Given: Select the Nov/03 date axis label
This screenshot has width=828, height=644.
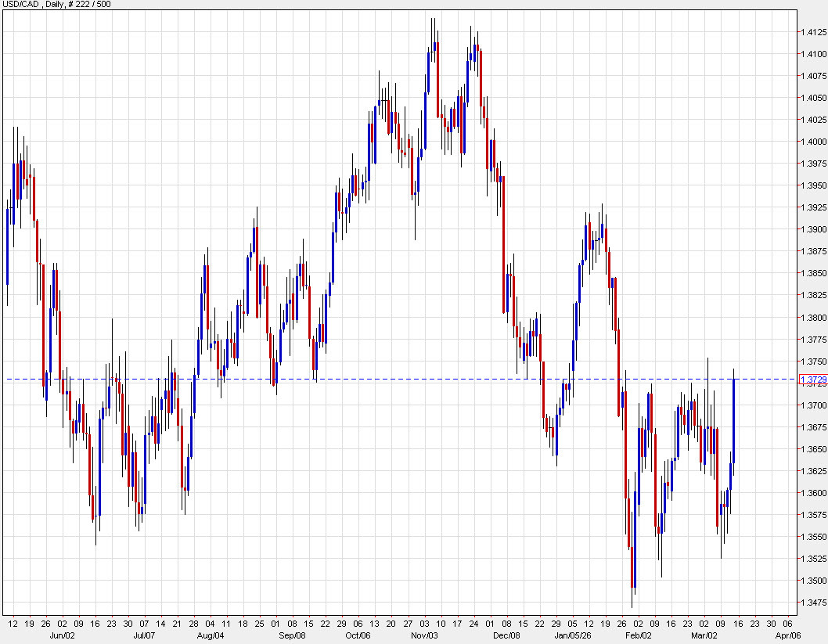Looking at the screenshot, I should coord(425,636).
